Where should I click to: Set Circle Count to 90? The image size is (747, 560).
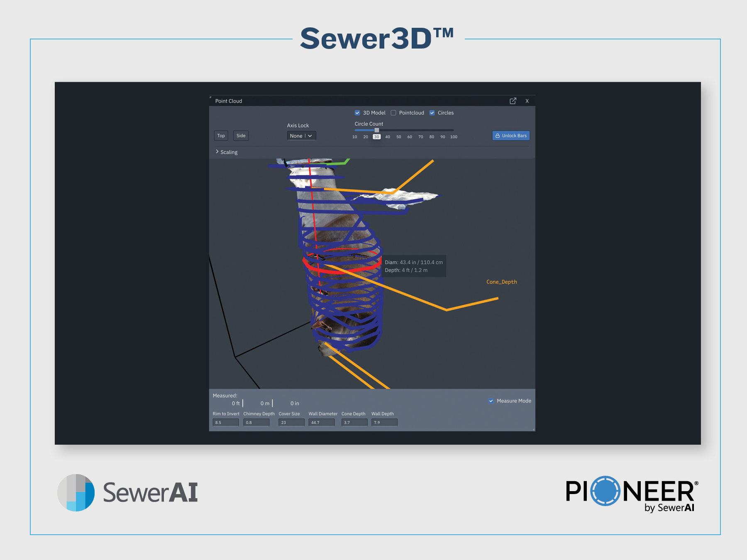[x=443, y=137]
